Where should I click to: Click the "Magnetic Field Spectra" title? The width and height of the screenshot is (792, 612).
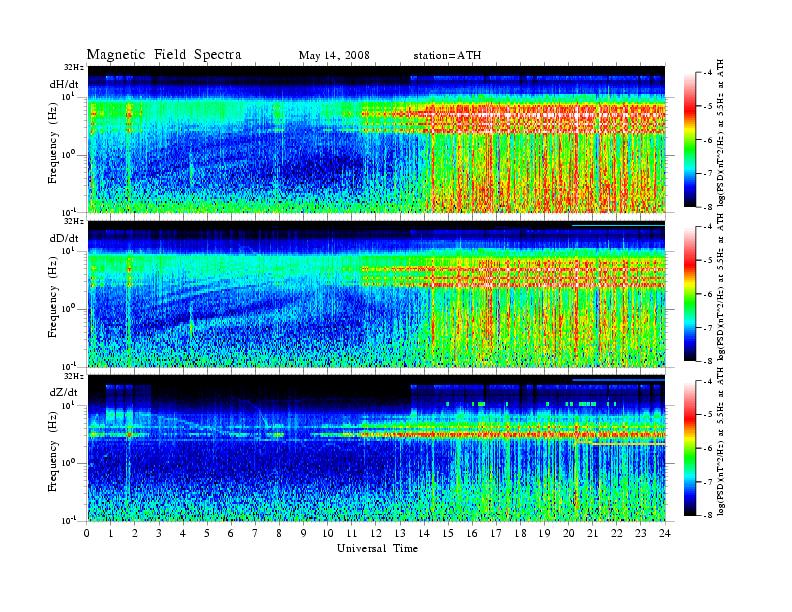[164, 55]
